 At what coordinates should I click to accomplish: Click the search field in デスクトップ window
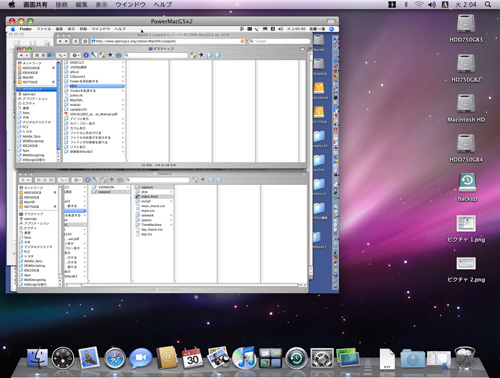pos(156,55)
